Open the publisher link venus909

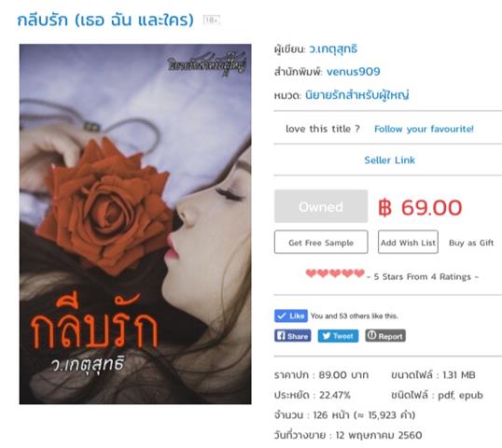(353, 72)
